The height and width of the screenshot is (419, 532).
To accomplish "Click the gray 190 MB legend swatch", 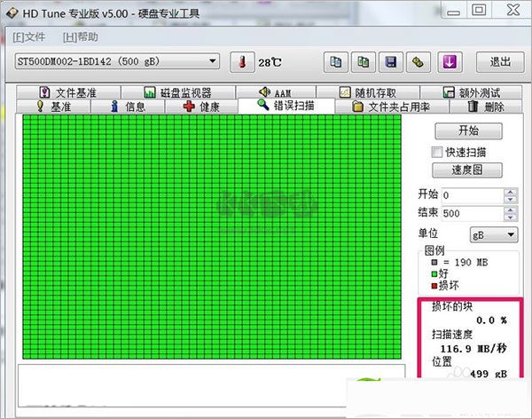I will (x=434, y=263).
